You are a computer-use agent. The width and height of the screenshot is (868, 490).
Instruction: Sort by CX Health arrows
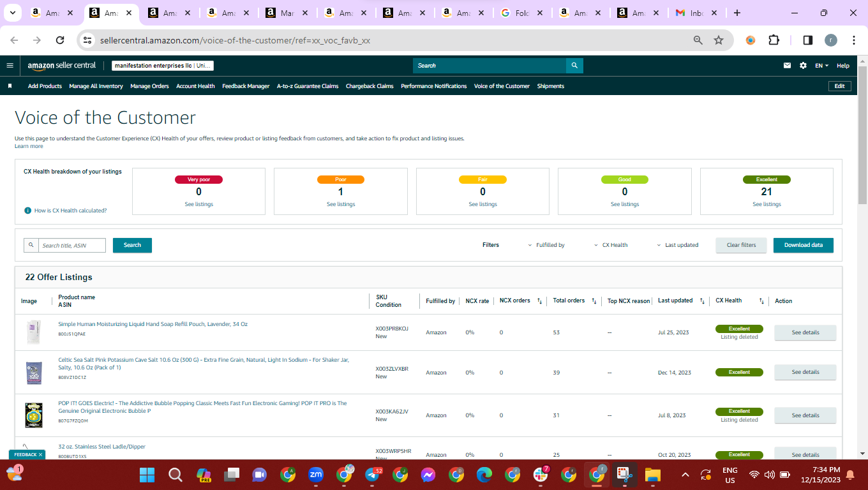click(x=761, y=301)
